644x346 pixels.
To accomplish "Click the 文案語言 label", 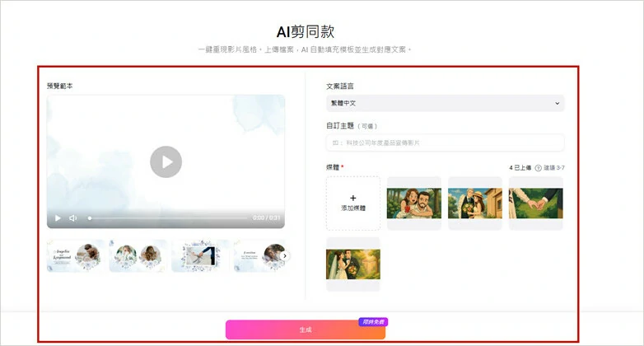I will [x=339, y=86].
